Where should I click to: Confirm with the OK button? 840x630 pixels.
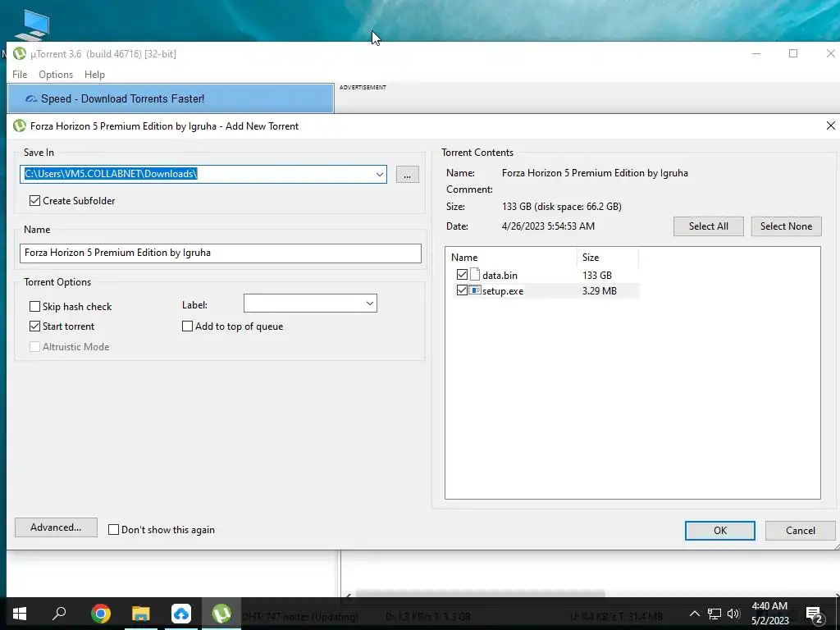coord(720,531)
